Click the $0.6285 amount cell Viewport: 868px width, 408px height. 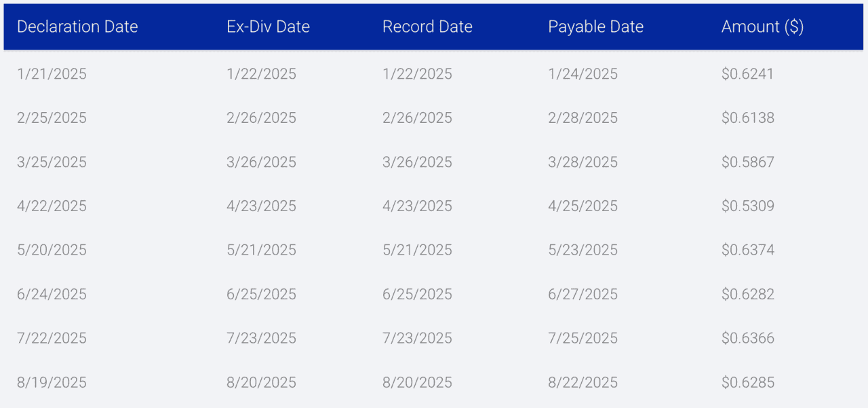[747, 383]
